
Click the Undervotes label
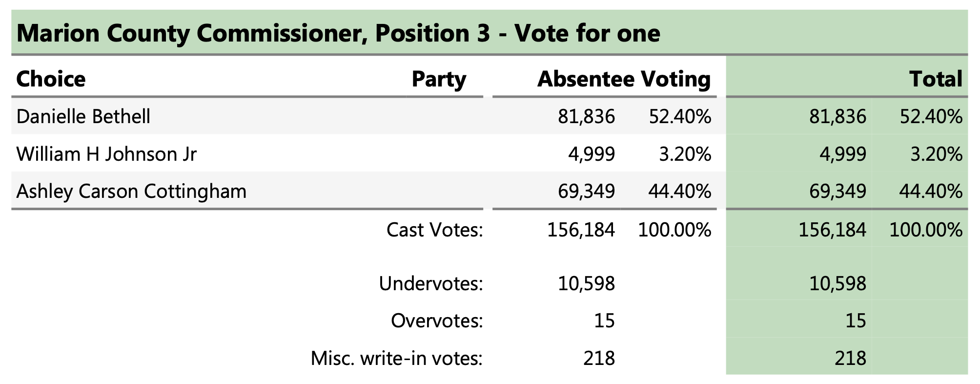(x=430, y=283)
